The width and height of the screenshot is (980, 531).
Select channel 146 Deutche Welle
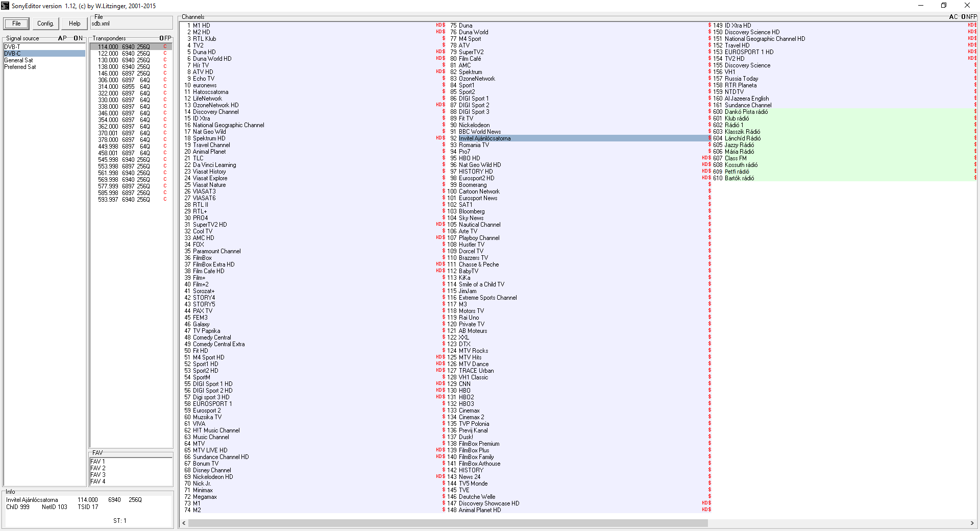(x=579, y=497)
